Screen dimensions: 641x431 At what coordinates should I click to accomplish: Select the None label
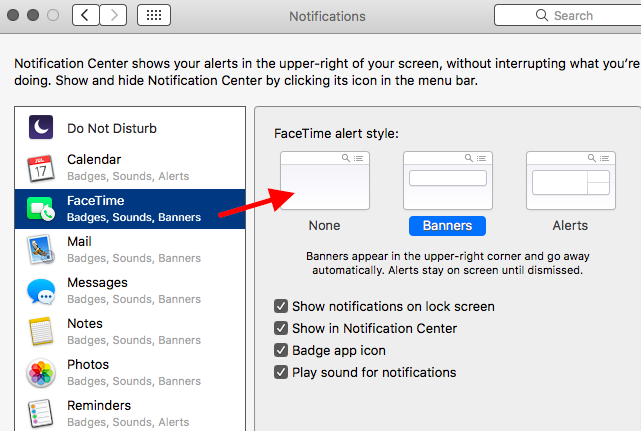click(325, 225)
